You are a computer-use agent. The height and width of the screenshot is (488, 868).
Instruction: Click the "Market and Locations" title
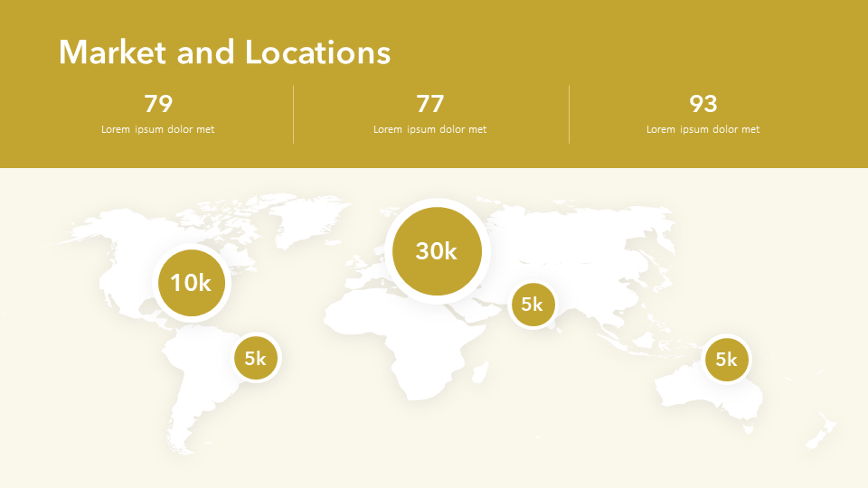click(224, 52)
